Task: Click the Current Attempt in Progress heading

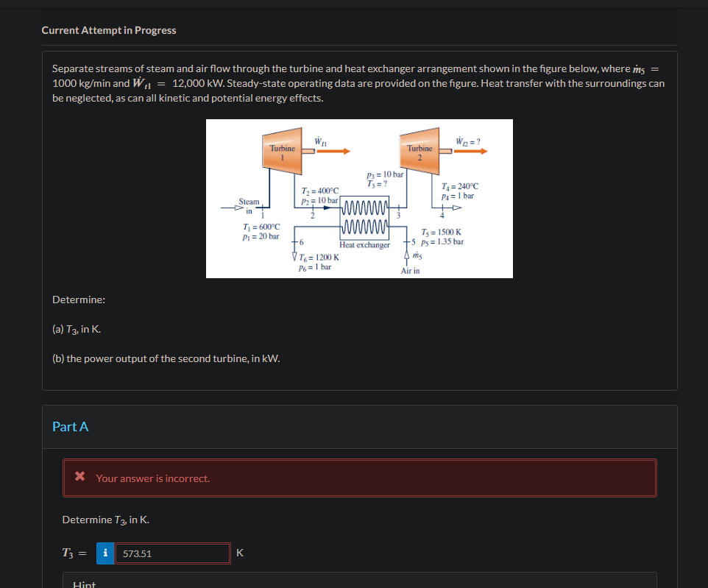Action: coord(109,30)
